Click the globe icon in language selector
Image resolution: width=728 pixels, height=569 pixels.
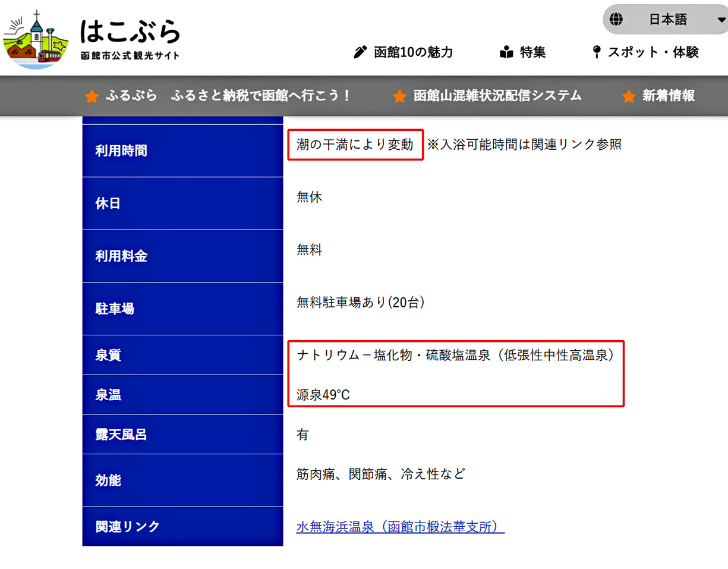(616, 20)
